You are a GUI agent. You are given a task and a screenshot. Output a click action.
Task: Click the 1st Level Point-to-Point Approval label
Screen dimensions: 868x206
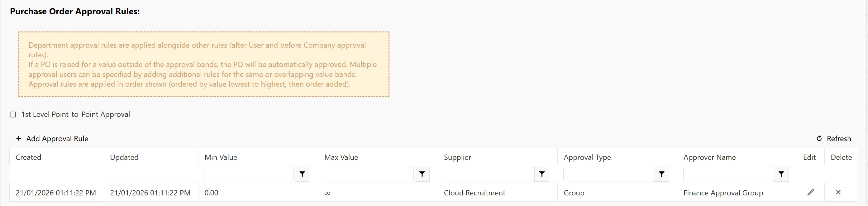click(x=75, y=114)
